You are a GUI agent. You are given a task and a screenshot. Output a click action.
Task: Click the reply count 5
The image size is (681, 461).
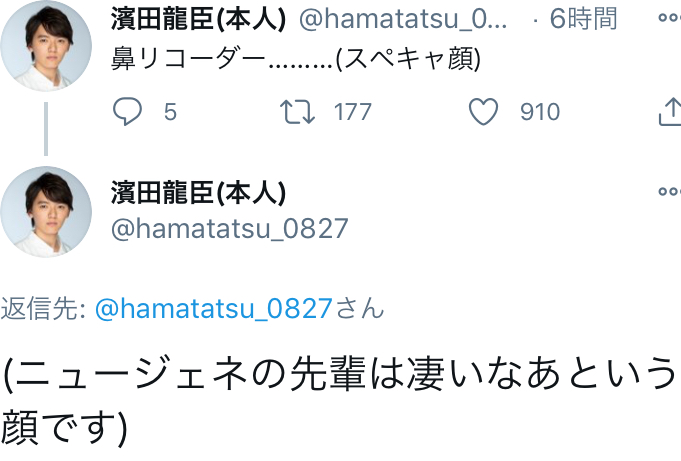pyautogui.click(x=170, y=112)
